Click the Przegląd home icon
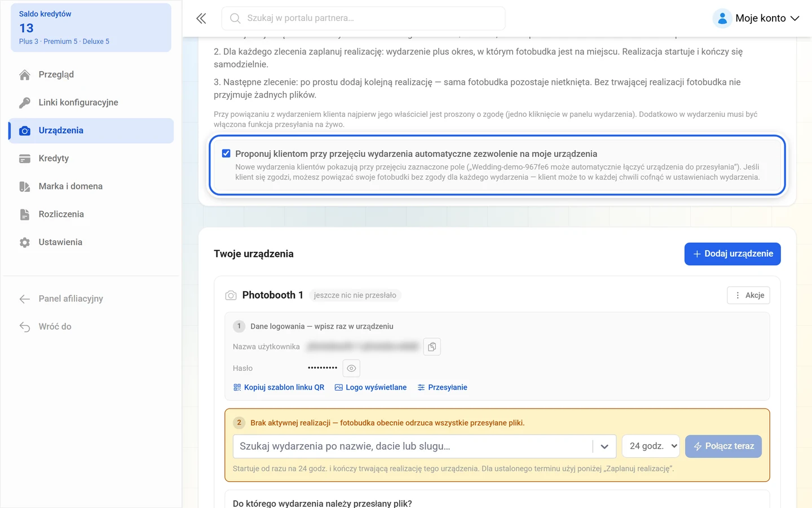Screen dimensions: 812x508 click(25, 75)
